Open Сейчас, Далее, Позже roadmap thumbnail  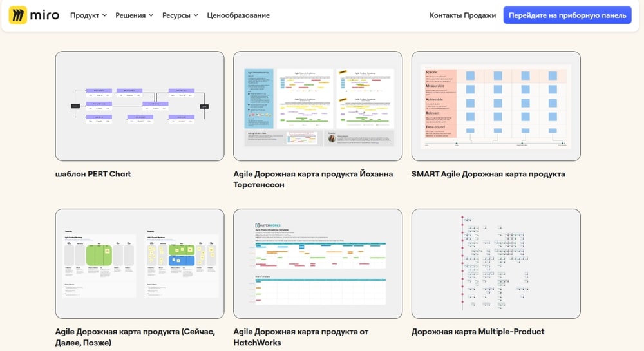(140, 263)
